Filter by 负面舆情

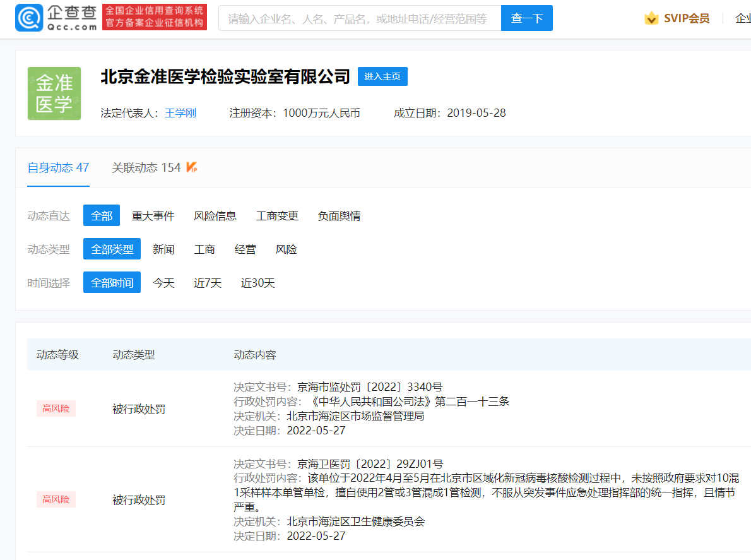coord(339,216)
